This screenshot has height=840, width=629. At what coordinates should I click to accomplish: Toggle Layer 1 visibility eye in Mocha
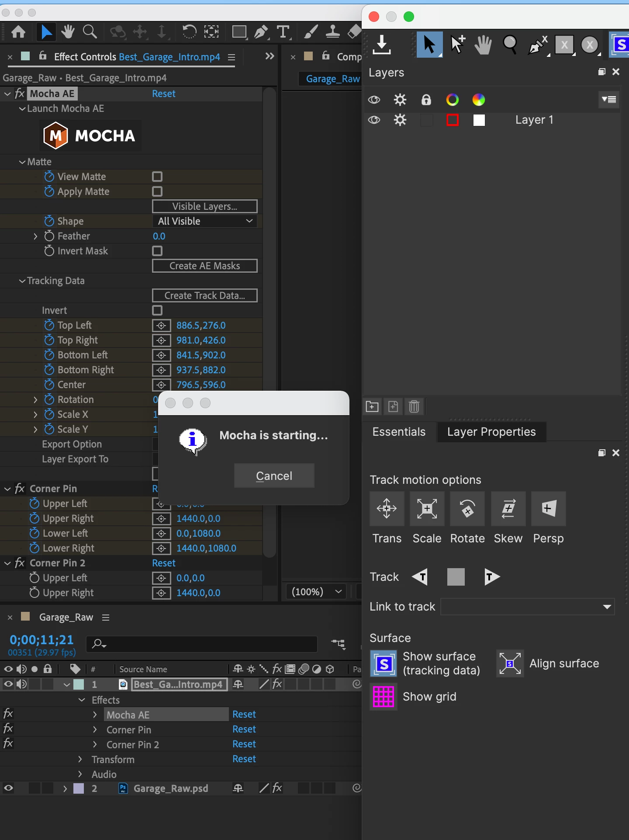click(374, 120)
